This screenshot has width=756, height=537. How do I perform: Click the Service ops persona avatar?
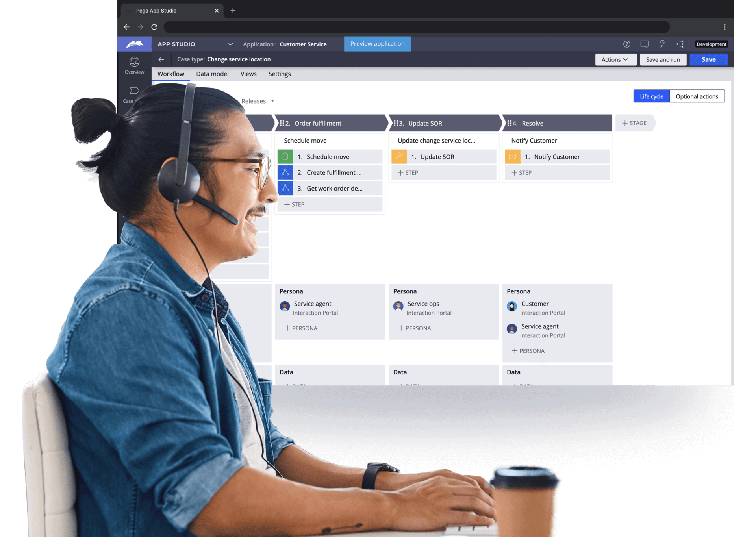pyautogui.click(x=398, y=306)
